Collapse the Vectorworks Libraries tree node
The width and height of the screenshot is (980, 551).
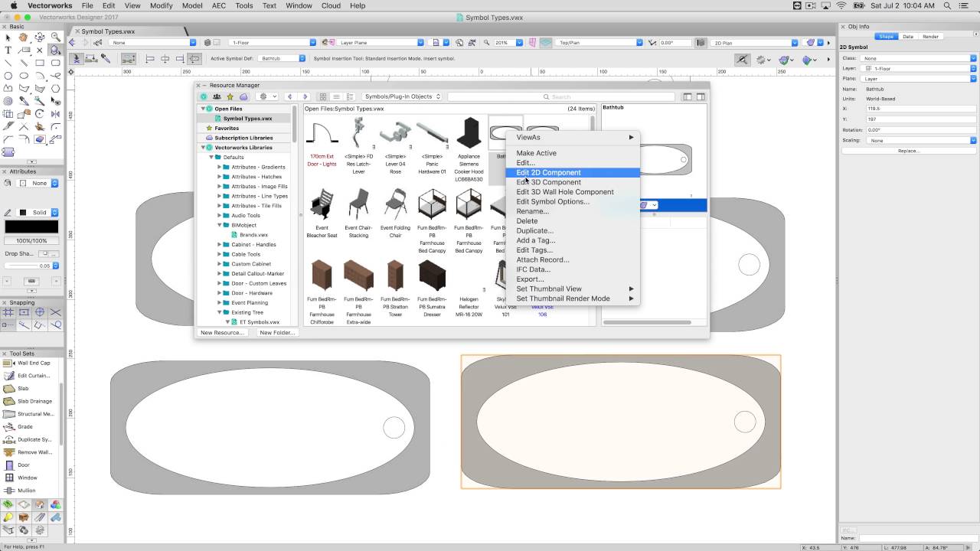(x=204, y=148)
